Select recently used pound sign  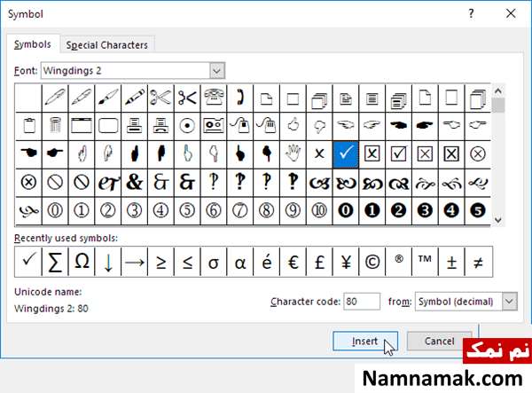[319, 262]
